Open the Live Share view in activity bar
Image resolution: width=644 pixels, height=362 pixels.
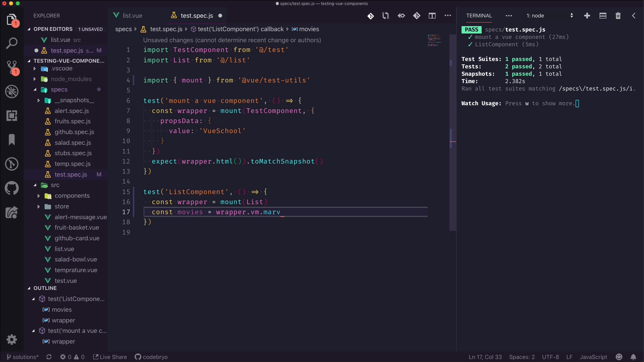(x=12, y=212)
